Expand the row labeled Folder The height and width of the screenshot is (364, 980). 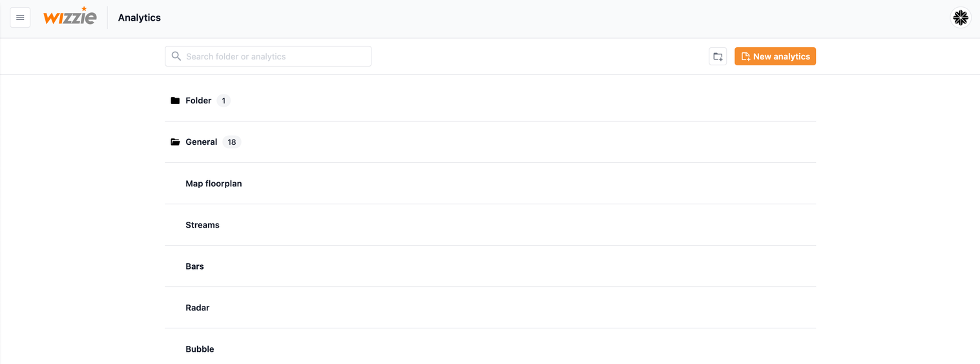[198, 101]
